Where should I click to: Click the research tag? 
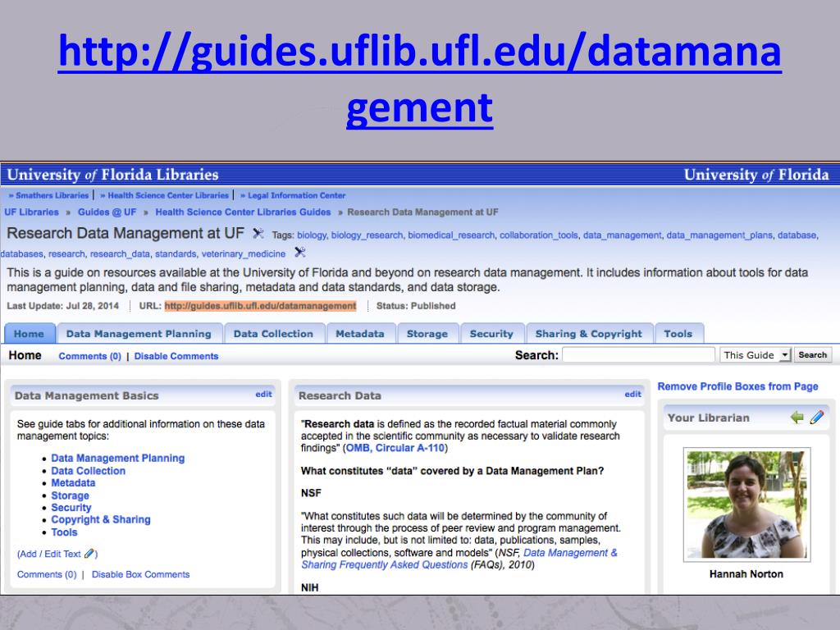(66, 253)
